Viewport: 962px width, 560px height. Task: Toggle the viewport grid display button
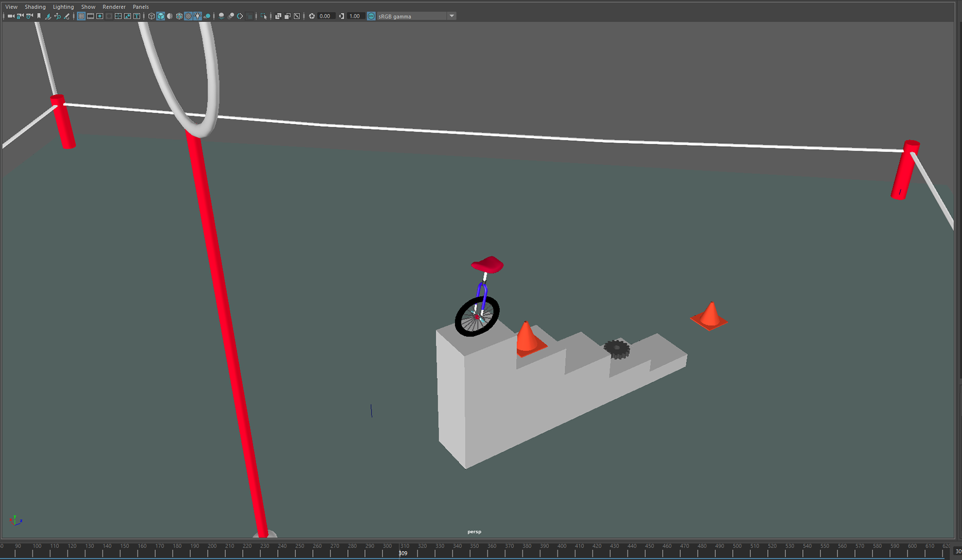(x=81, y=16)
